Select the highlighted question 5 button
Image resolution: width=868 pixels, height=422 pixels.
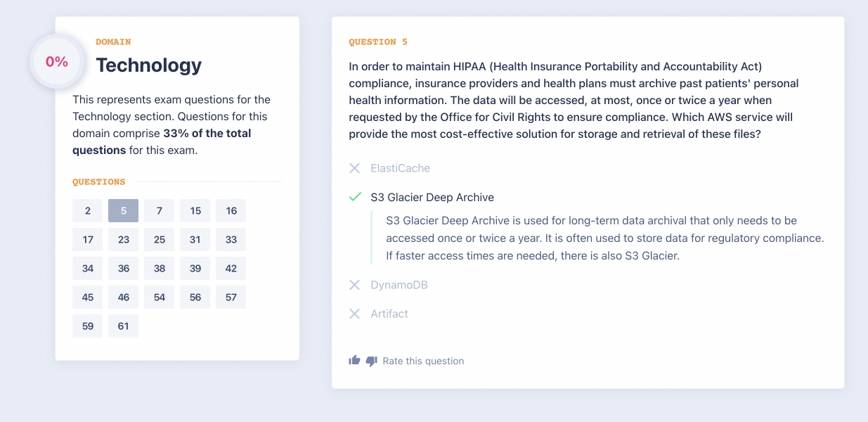click(x=124, y=210)
